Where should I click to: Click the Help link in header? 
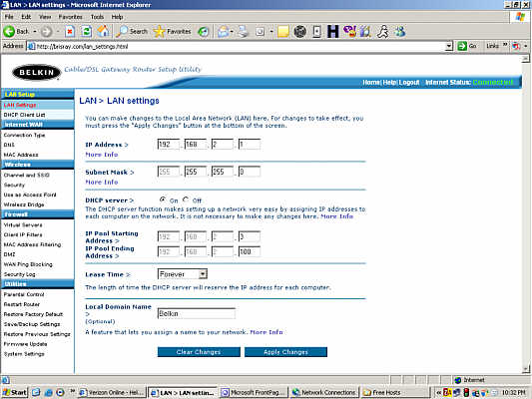pos(389,82)
